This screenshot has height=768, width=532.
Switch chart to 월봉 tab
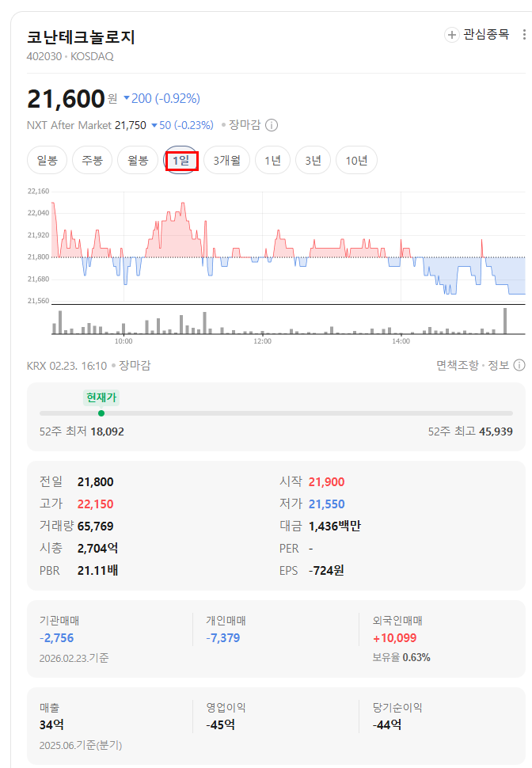pos(138,160)
